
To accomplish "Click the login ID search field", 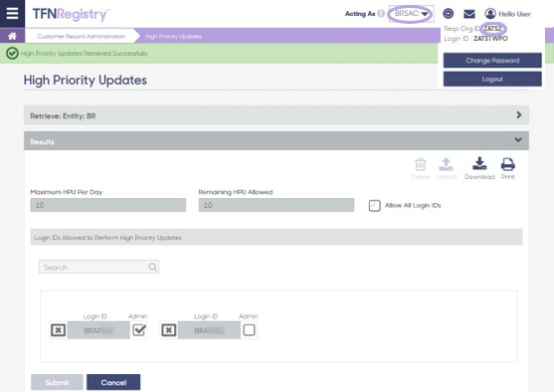I will point(98,267).
